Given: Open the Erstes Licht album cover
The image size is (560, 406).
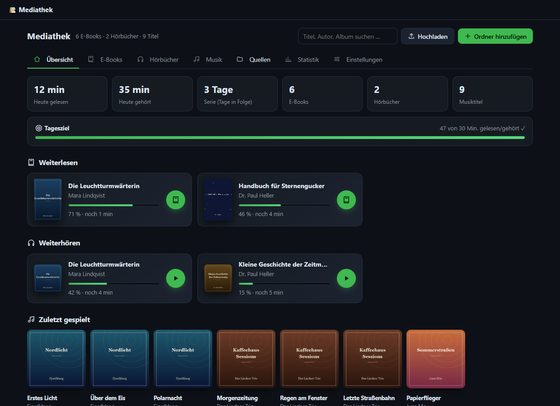Looking at the screenshot, I should 56,359.
